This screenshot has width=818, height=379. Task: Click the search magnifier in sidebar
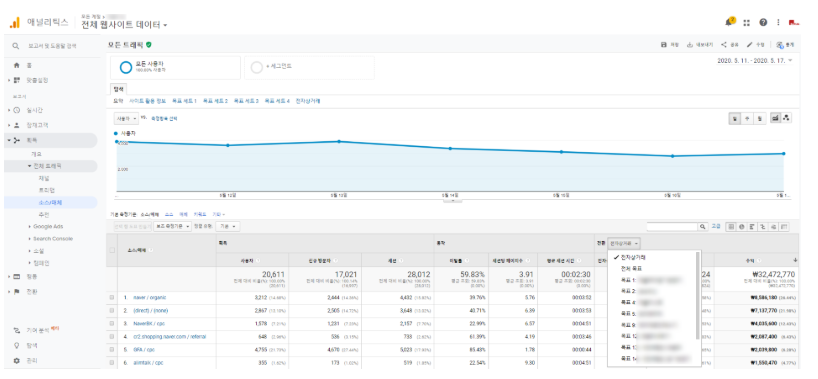coord(16,46)
